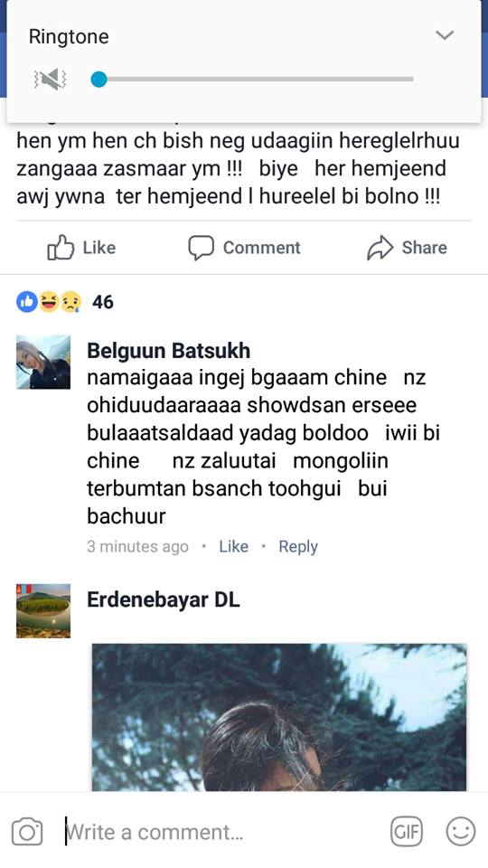Move the ringtone volume slider handle
Image resolution: width=488 pixels, height=868 pixels.
(99, 80)
